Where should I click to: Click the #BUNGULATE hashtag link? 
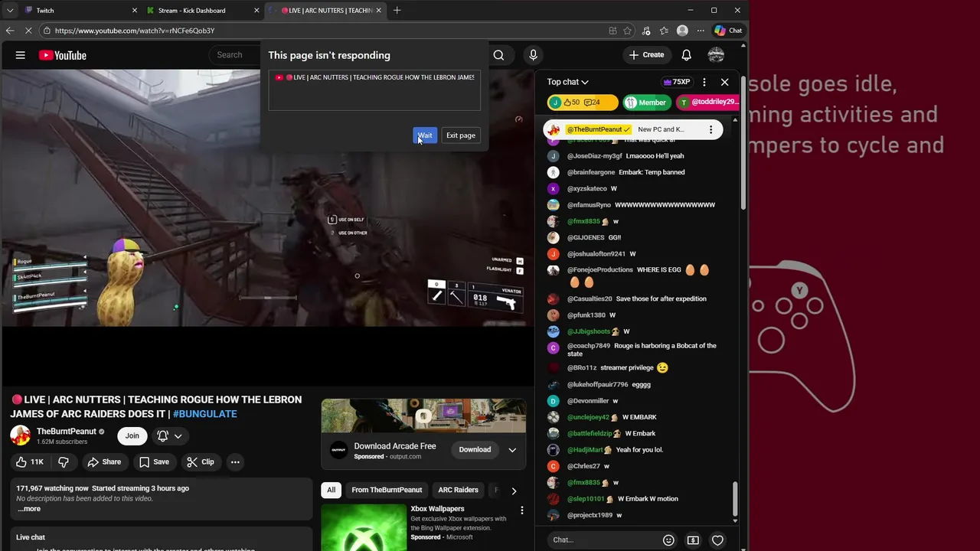pyautogui.click(x=205, y=414)
